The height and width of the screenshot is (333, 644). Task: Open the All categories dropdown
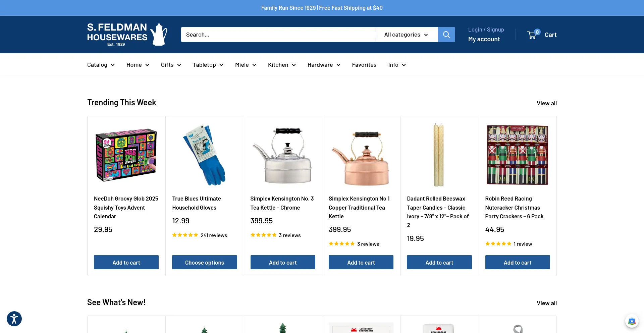coord(406,35)
